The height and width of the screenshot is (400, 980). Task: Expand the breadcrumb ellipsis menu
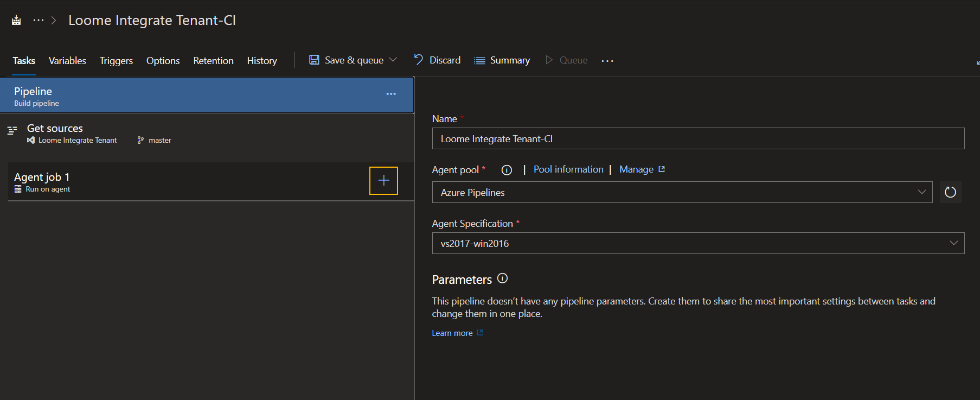pyautogui.click(x=39, y=20)
